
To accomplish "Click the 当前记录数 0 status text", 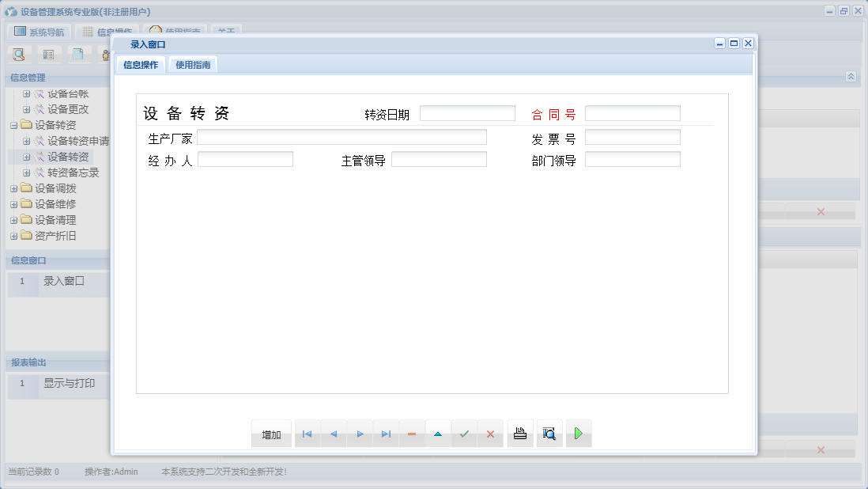I will point(34,472).
